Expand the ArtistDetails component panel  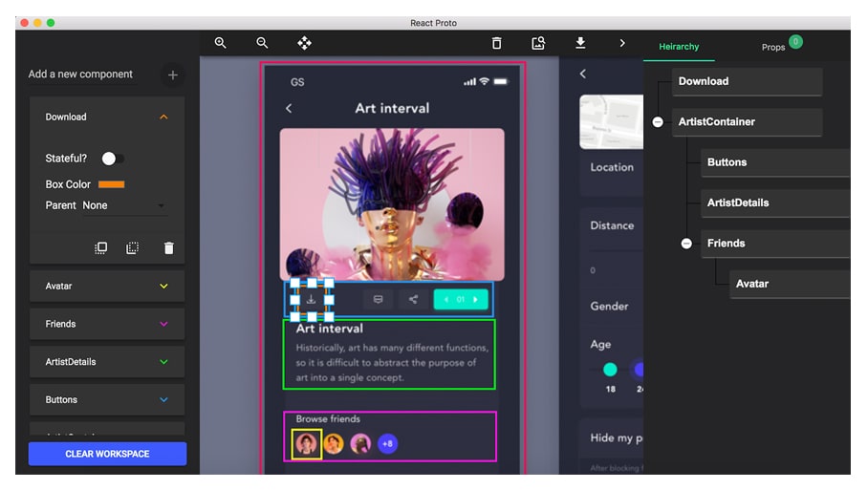(x=163, y=362)
